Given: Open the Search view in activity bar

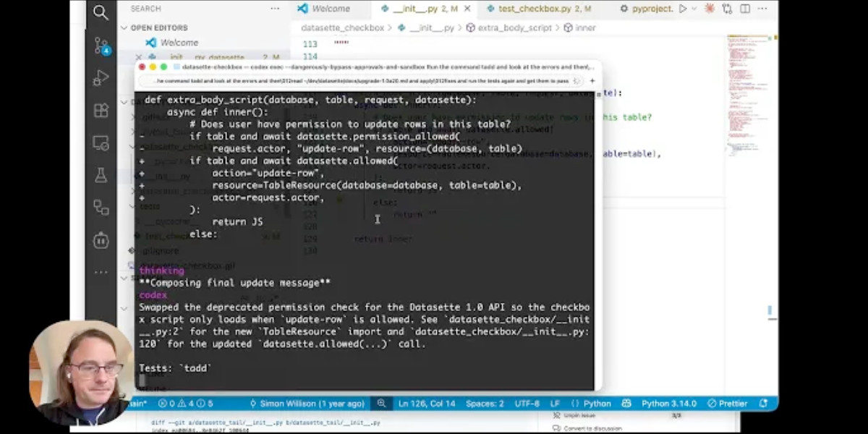Looking at the screenshot, I should 101,12.
